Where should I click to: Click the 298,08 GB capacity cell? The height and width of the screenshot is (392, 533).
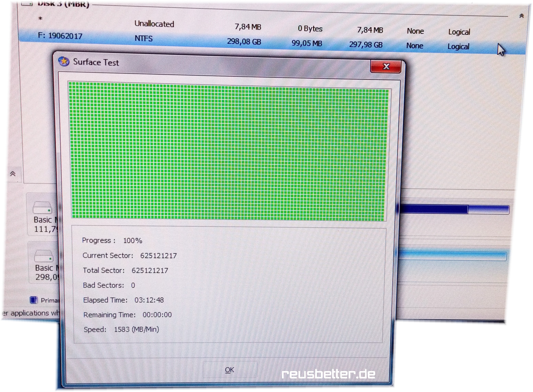[244, 42]
